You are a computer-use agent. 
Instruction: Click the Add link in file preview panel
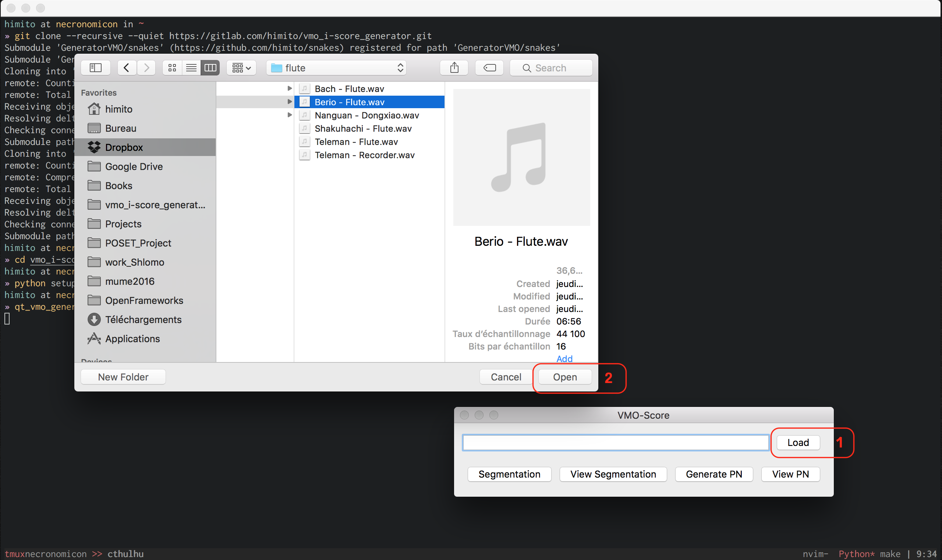click(564, 359)
